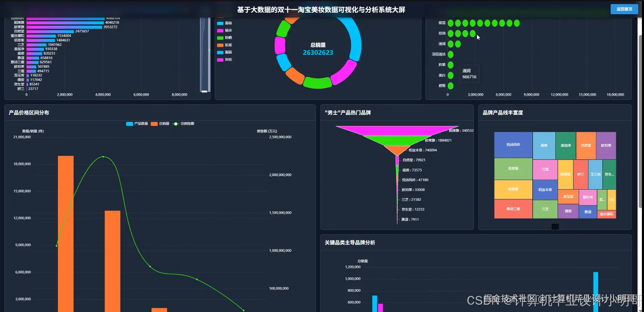Hide the 精华 category in donut legend
The image size is (644, 312).
pos(225,30)
